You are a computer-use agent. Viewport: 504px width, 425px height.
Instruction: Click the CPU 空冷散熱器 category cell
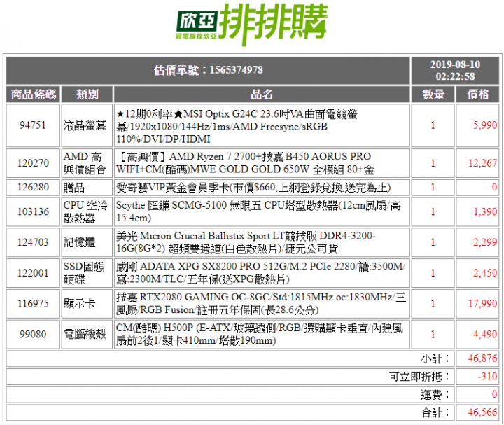click(x=87, y=212)
